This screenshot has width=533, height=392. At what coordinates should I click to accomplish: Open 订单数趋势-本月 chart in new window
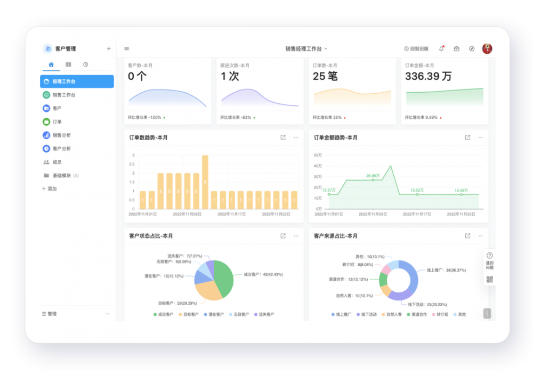283,137
